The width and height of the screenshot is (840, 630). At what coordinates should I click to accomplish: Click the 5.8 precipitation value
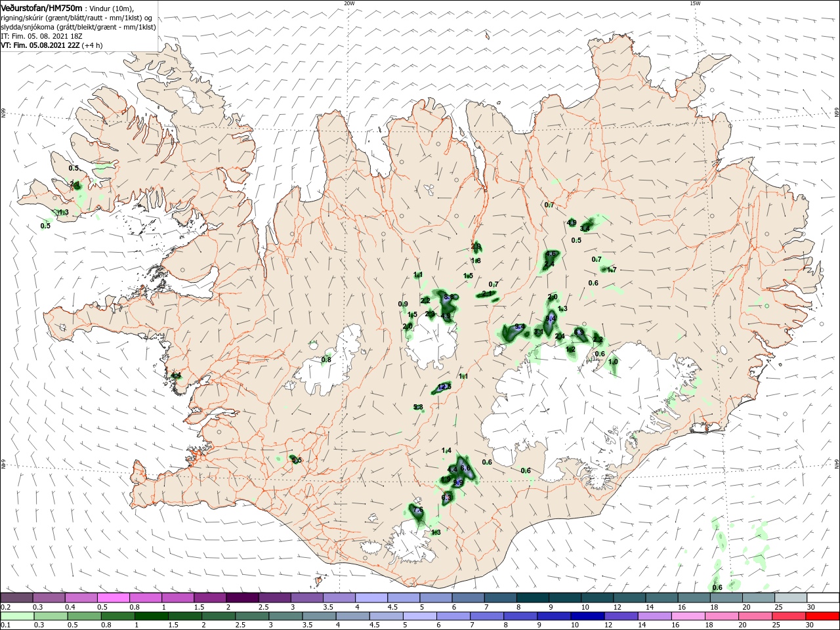click(x=418, y=408)
